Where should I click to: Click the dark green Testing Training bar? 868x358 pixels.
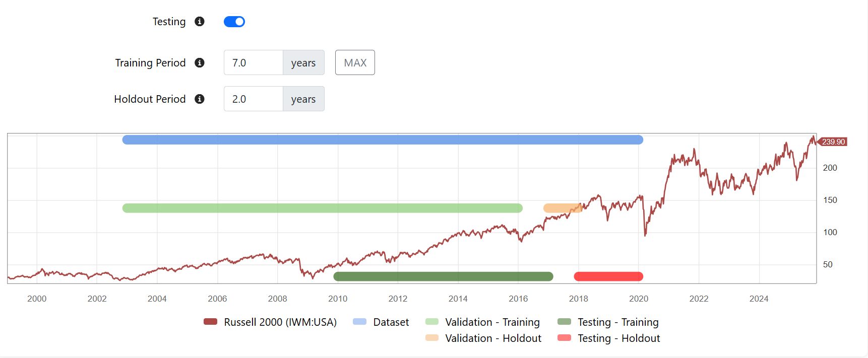tap(443, 276)
